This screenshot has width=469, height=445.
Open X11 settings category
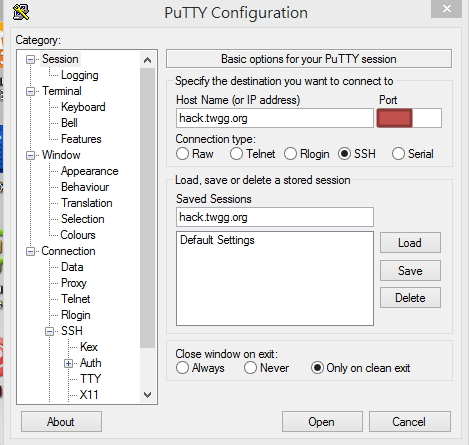(x=89, y=395)
